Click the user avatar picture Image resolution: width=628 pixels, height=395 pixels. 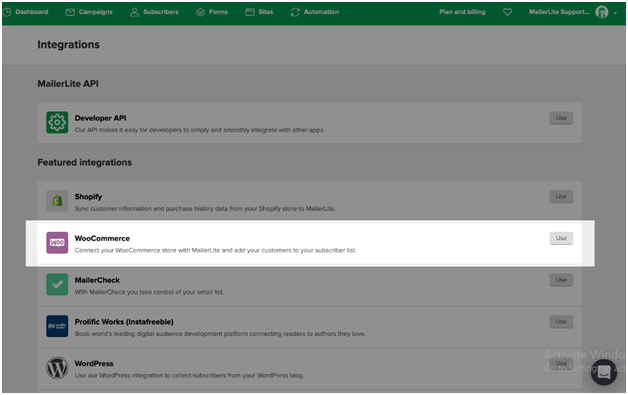pyautogui.click(x=602, y=12)
